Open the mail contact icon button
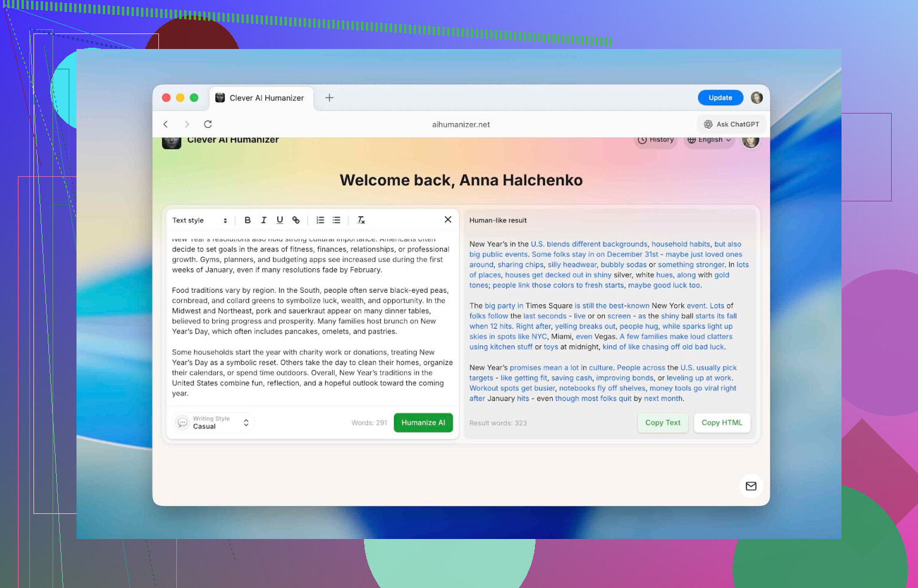This screenshot has height=588, width=918. 751,486
